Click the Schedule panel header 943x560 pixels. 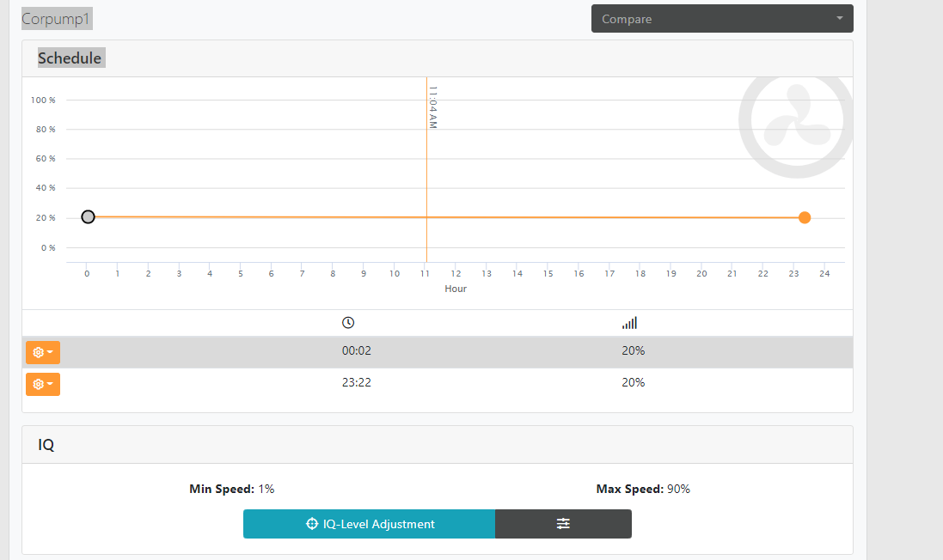pos(438,58)
